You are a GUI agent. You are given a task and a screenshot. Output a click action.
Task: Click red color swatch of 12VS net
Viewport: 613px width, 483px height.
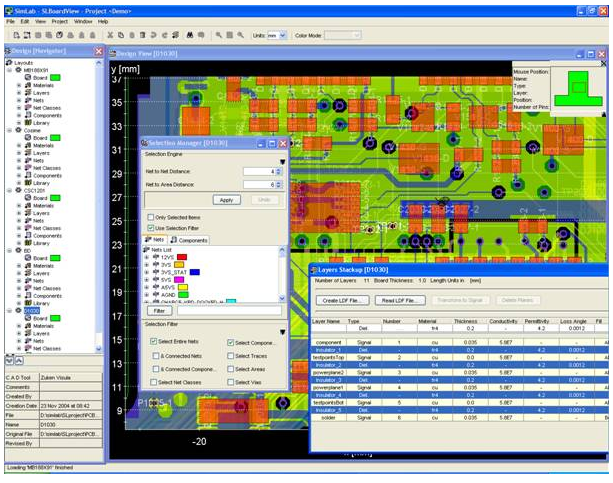(182, 257)
